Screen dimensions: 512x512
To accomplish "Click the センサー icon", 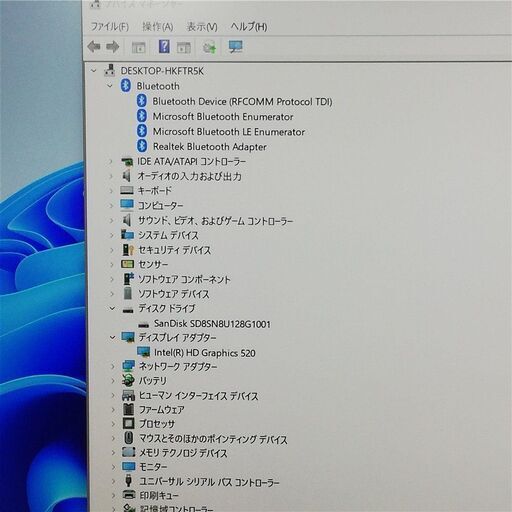I will click(127, 264).
